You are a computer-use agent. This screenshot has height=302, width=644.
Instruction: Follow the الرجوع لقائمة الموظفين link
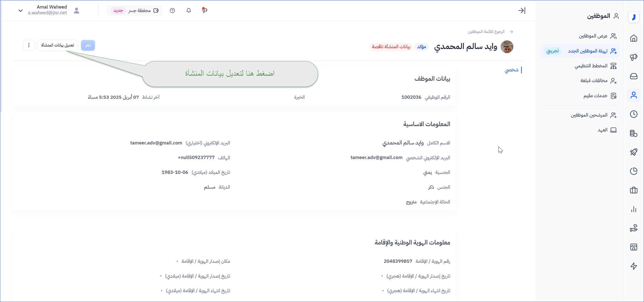tap(486, 32)
